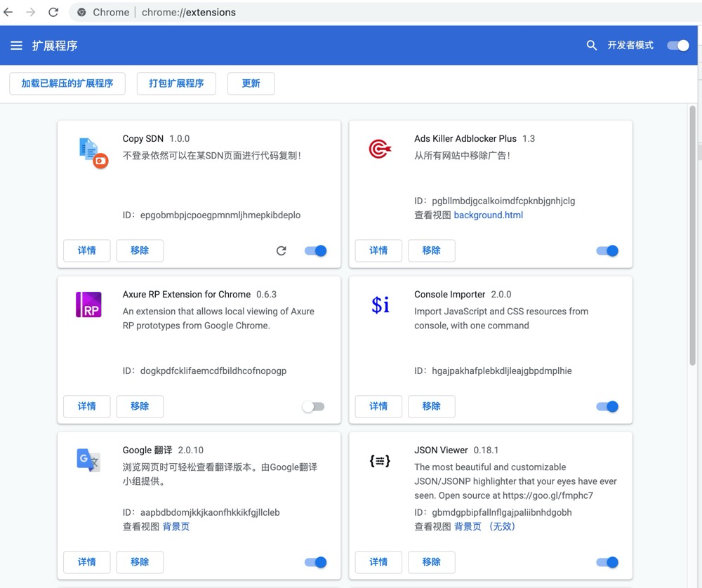Screen dimensions: 702x588
Task: Disable the Console Importer toggle
Action: pyautogui.click(x=607, y=406)
